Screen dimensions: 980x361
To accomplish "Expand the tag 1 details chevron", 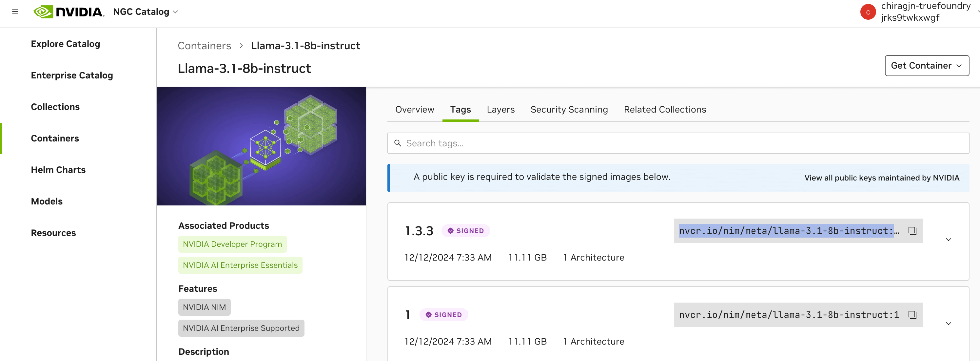I will [x=948, y=324].
